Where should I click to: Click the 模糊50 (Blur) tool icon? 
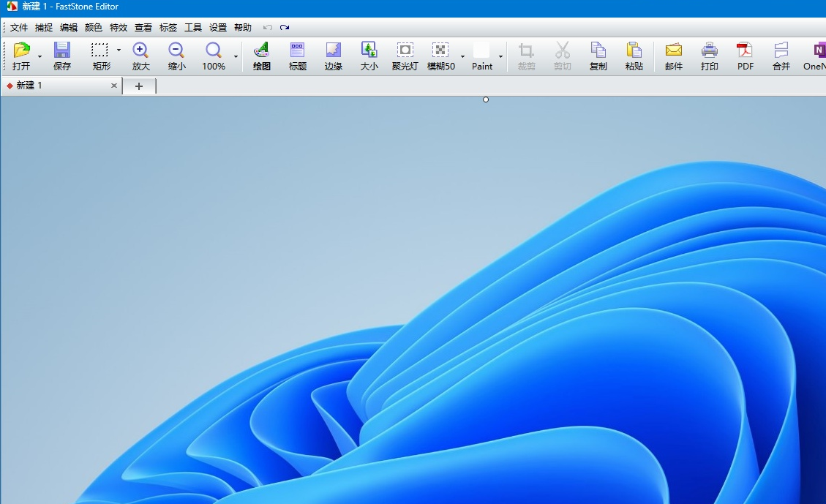[440, 50]
